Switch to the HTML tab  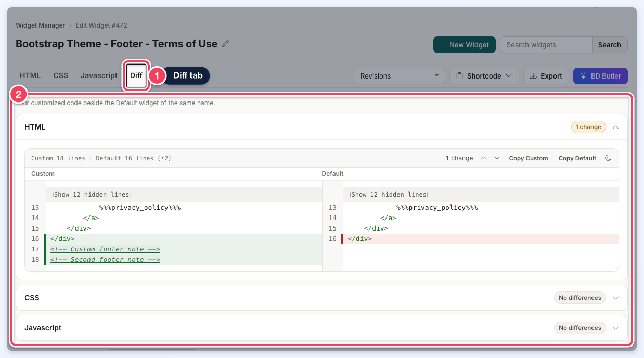30,75
